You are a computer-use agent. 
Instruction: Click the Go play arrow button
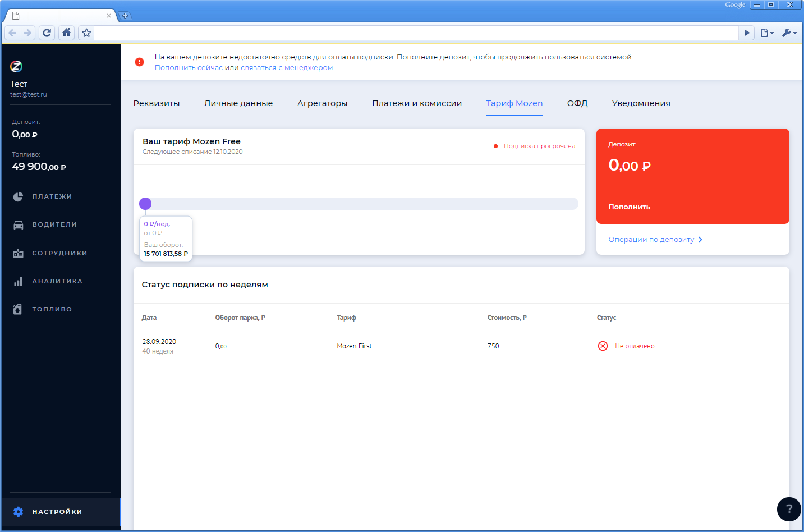click(747, 33)
